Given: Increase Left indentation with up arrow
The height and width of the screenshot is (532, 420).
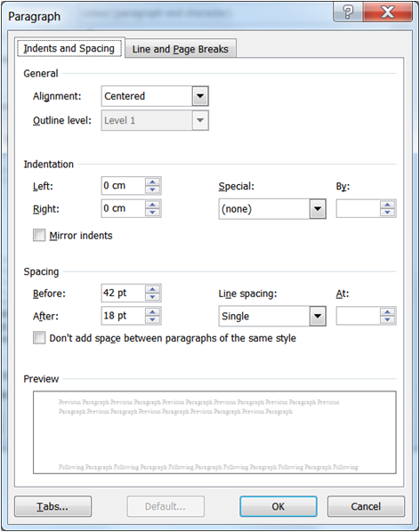Looking at the screenshot, I should pyautogui.click(x=153, y=181).
